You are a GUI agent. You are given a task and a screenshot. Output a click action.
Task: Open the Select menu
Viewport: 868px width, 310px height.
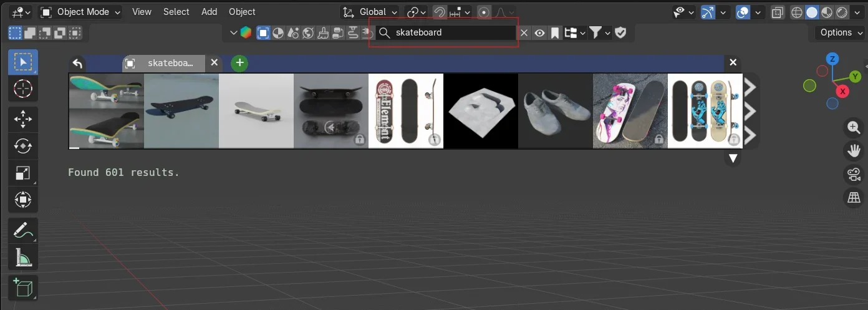click(x=176, y=12)
